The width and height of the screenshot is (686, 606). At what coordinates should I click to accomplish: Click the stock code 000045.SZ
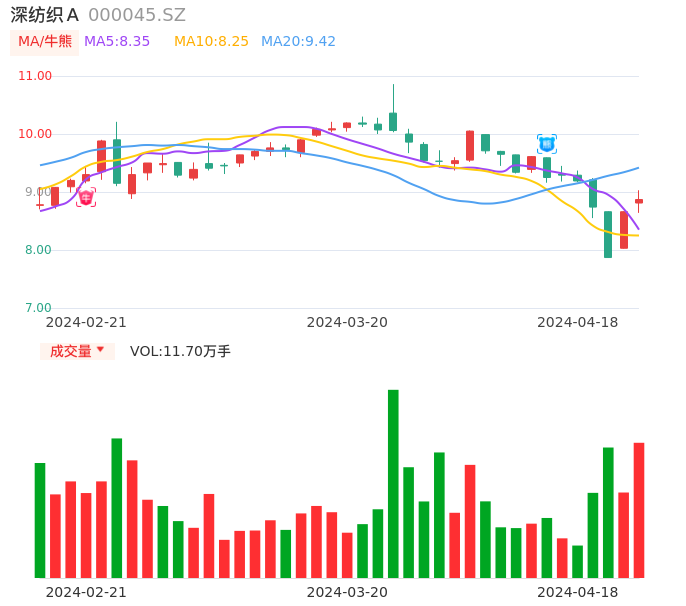137,15
